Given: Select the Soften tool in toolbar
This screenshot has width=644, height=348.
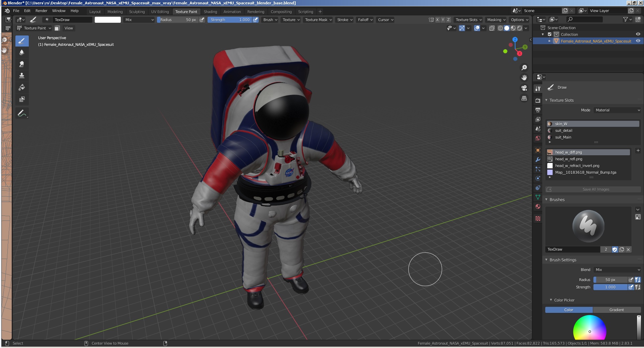Looking at the screenshot, I should click(x=22, y=53).
